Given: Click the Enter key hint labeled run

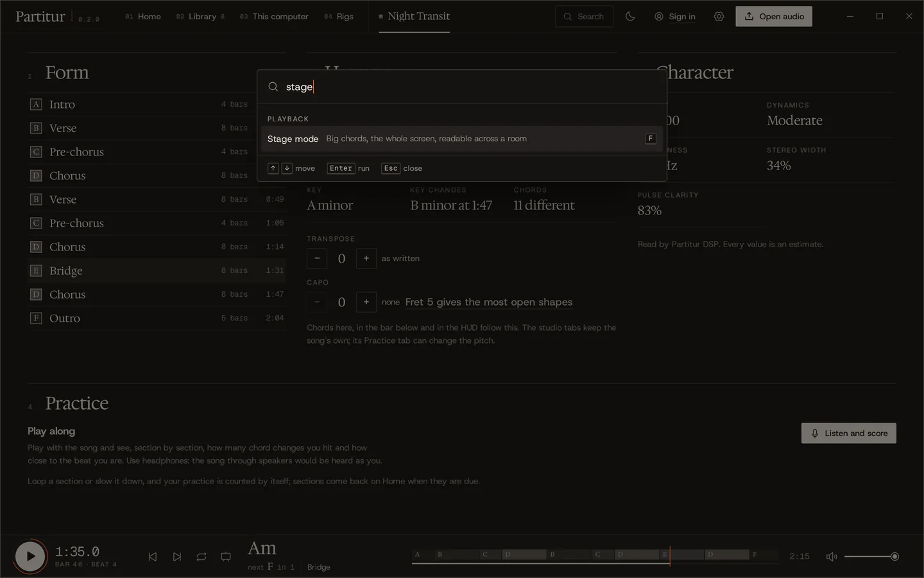Looking at the screenshot, I should tap(341, 168).
